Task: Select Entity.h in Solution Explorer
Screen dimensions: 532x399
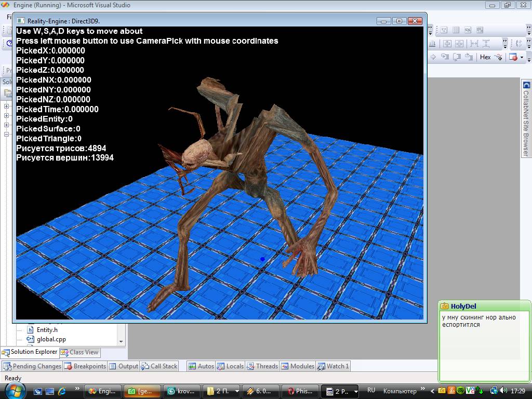Action: pyautogui.click(x=47, y=330)
